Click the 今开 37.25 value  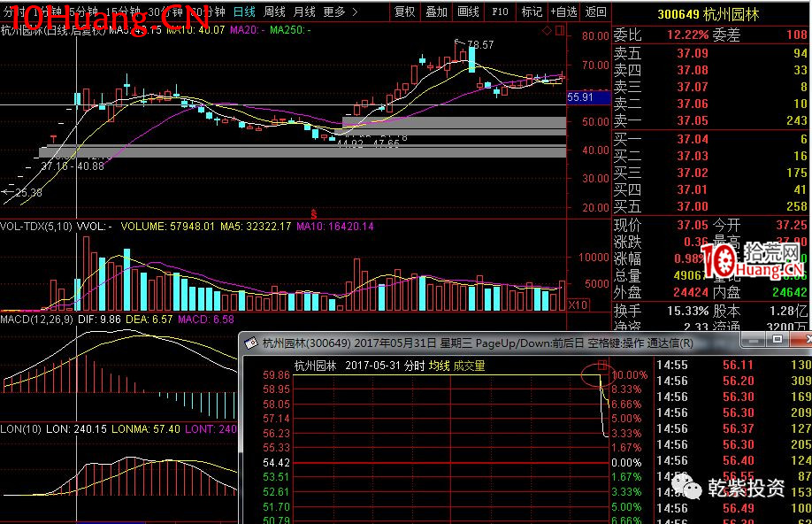click(x=792, y=225)
